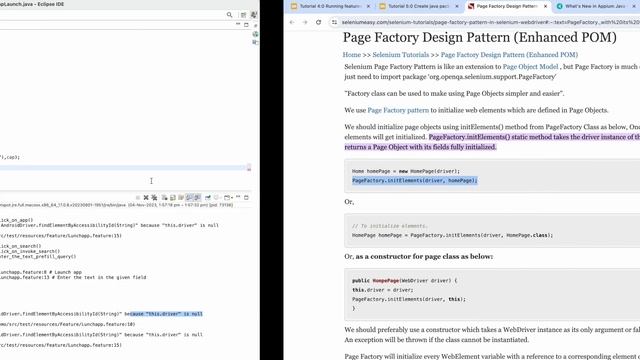Image resolution: width=640 pixels, height=360 pixels.
Task: Click Remove Launch X icon in Console
Action: 146,198
